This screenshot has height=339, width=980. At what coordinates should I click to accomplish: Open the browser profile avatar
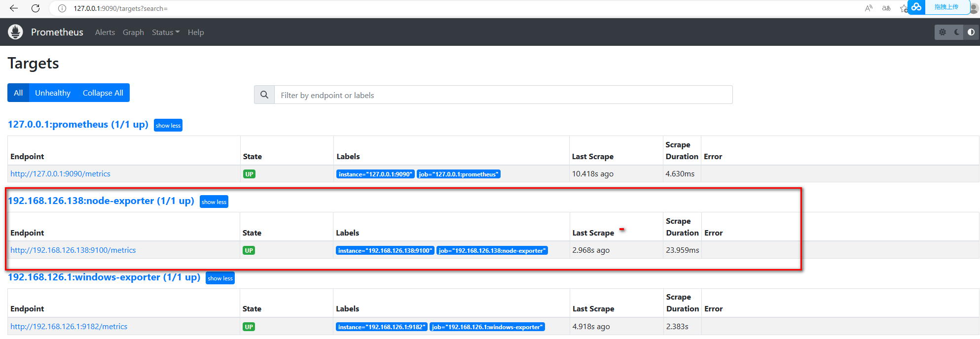point(974,8)
